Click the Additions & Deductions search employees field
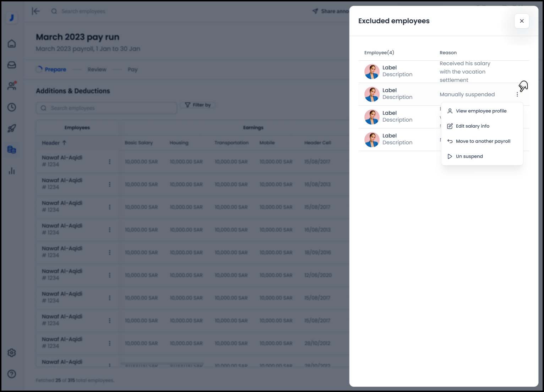 [107, 108]
